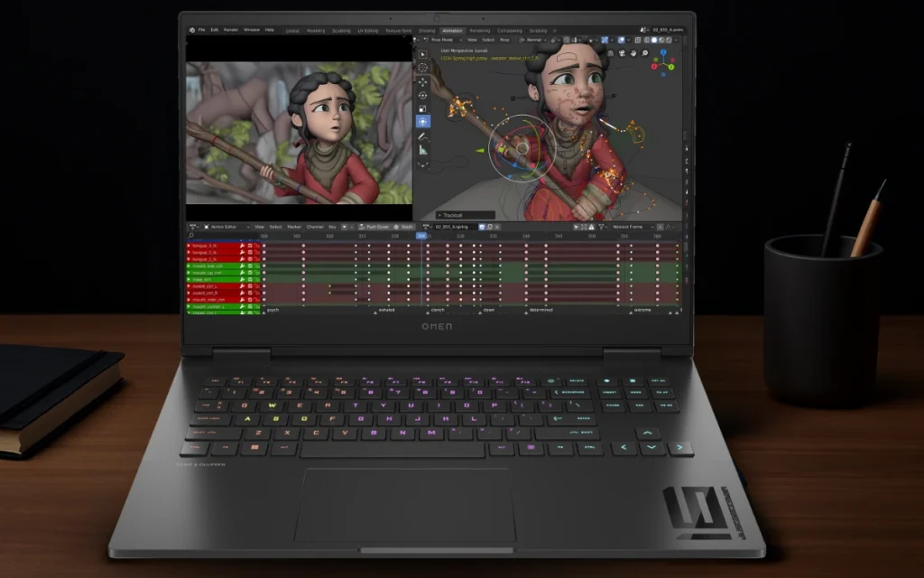Viewport: 924px width, 578px height.
Task: Select the highlighted Transform tool
Action: (422, 122)
